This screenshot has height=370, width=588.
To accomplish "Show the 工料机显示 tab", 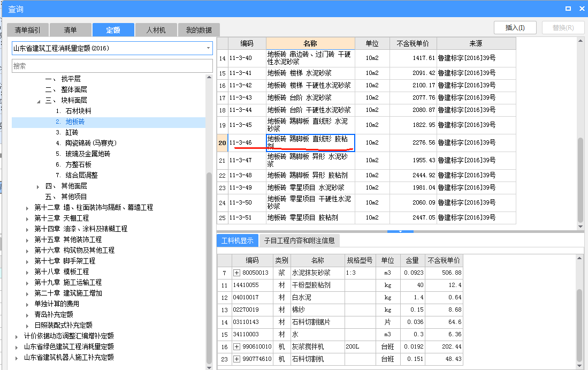I will click(x=238, y=240).
